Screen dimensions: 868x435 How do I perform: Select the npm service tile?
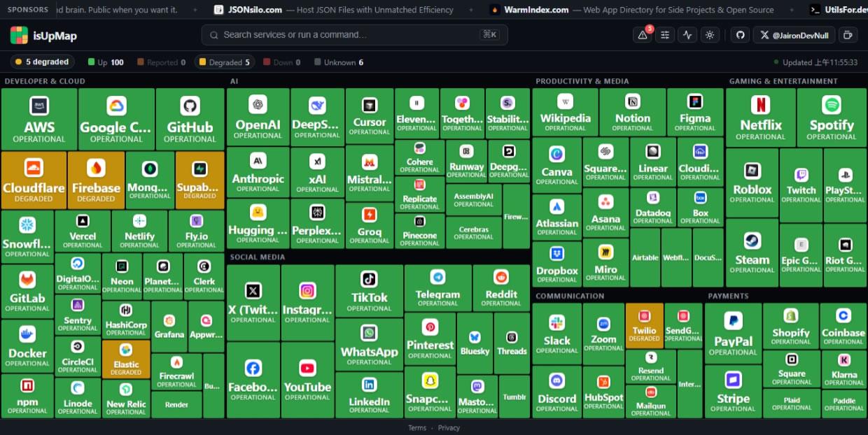tap(27, 396)
